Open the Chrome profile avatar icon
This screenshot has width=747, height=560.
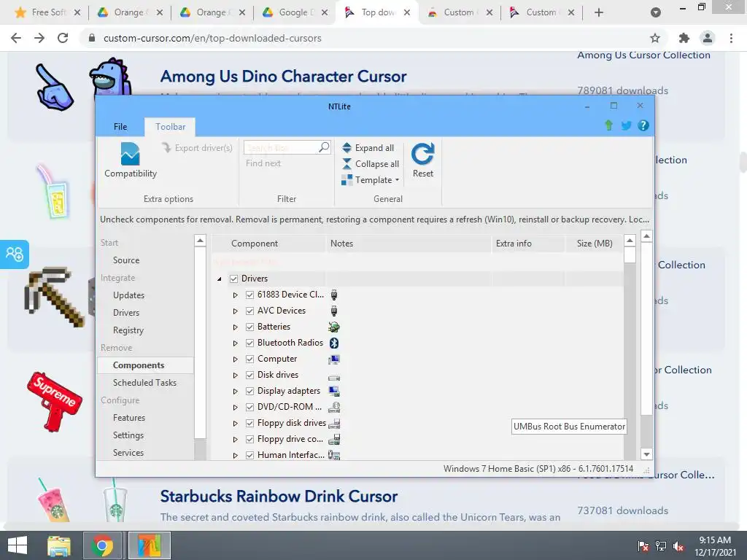pos(708,38)
